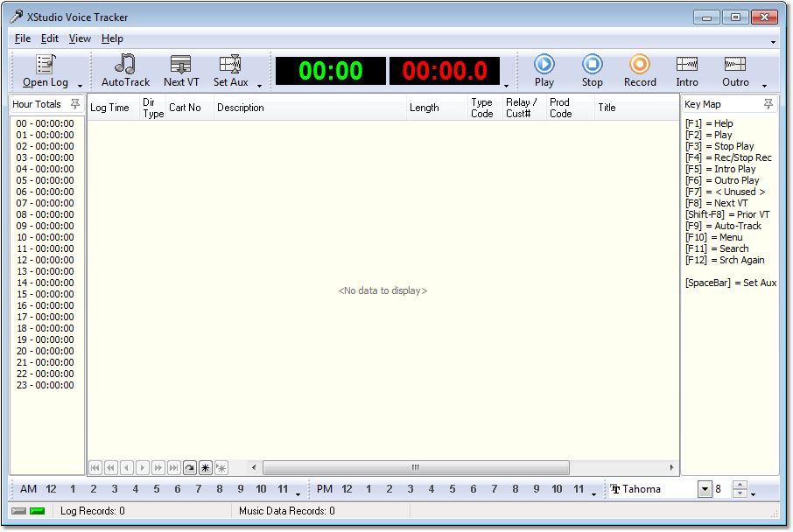Click the Title column header
Screen dimensions: 793x532
coord(636,108)
